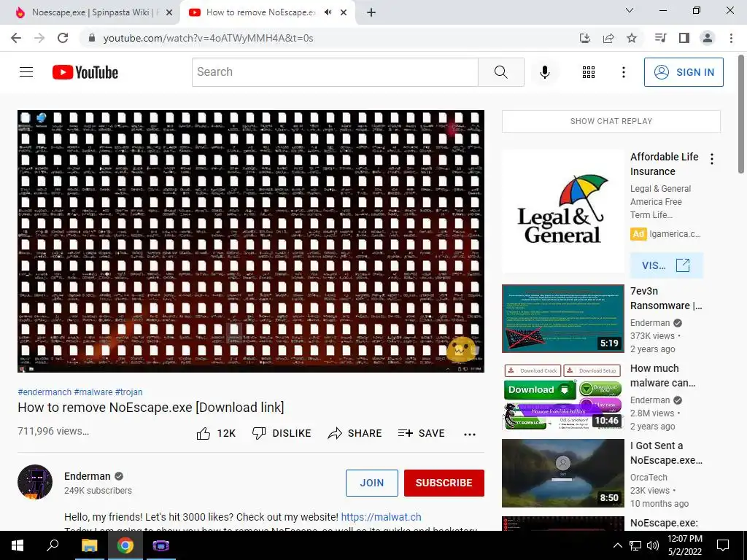
Task: Open ad options three-dot menu
Action: tap(712, 159)
